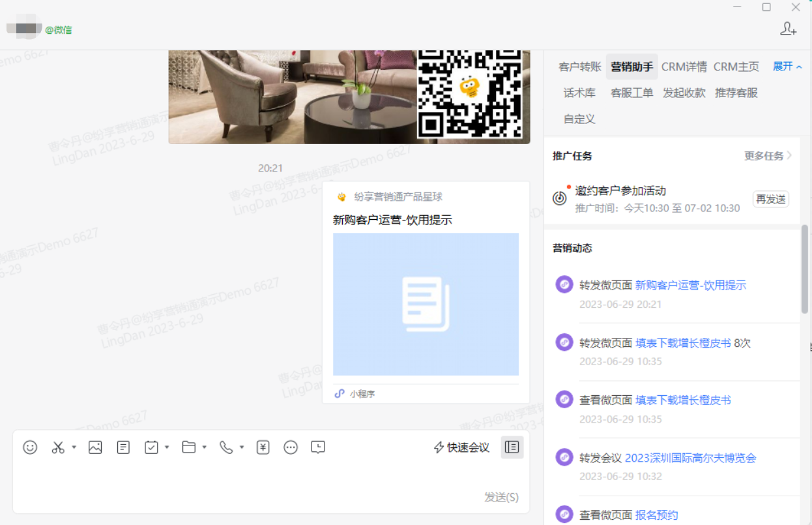Open the 发起收款 tab
Screen dimensions: 812x525
684,93
